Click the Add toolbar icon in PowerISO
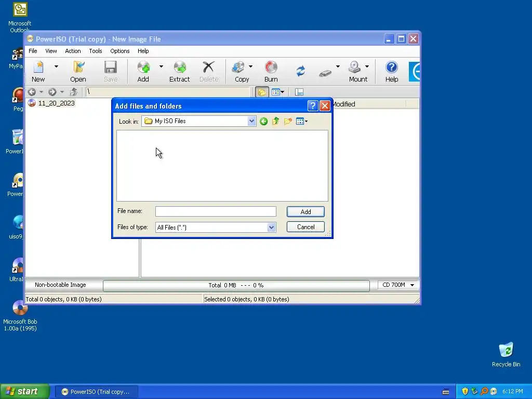532x399 pixels. point(143,71)
